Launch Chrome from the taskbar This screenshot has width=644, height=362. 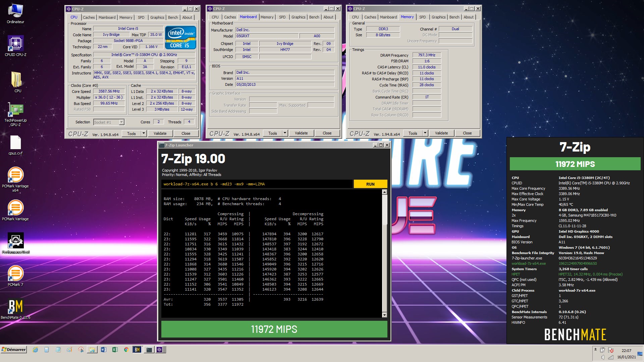click(x=126, y=350)
